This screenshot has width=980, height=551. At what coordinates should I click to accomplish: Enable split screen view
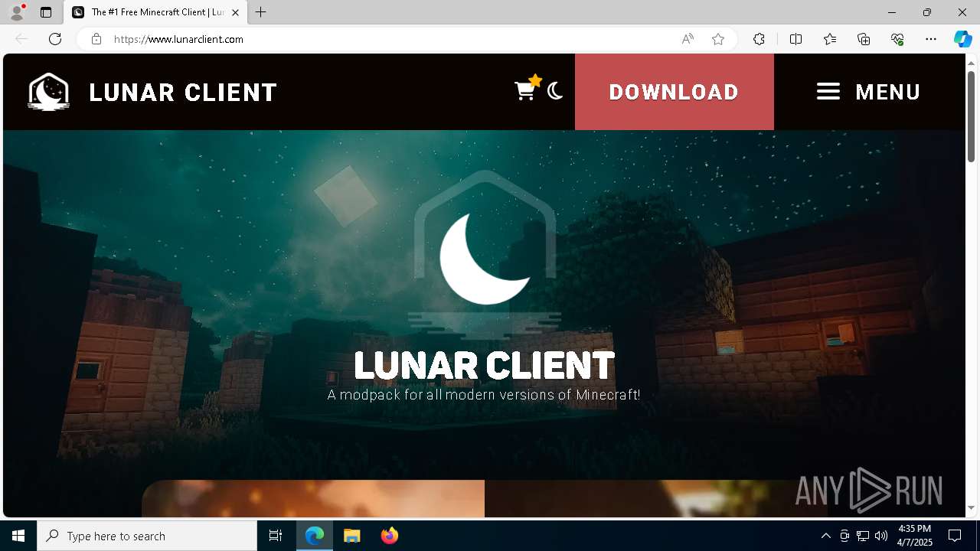point(795,39)
